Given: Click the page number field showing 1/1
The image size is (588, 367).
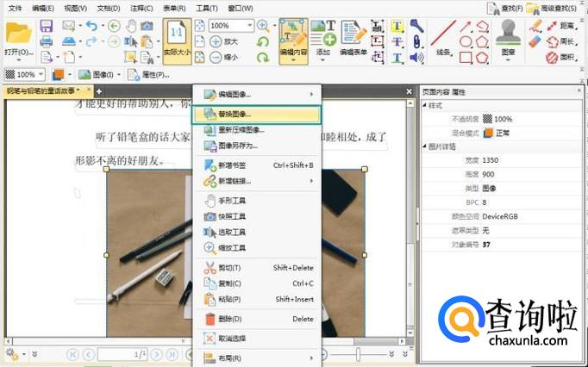Looking at the screenshot, I should click(x=122, y=354).
